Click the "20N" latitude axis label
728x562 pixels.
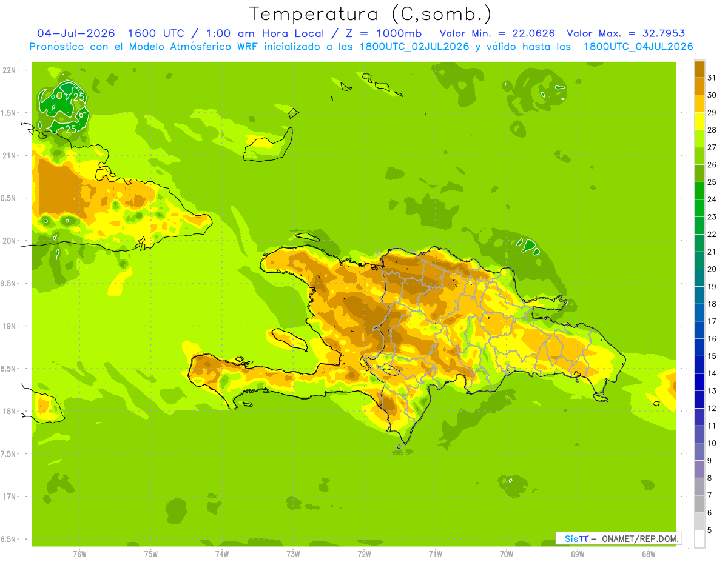tap(8, 241)
